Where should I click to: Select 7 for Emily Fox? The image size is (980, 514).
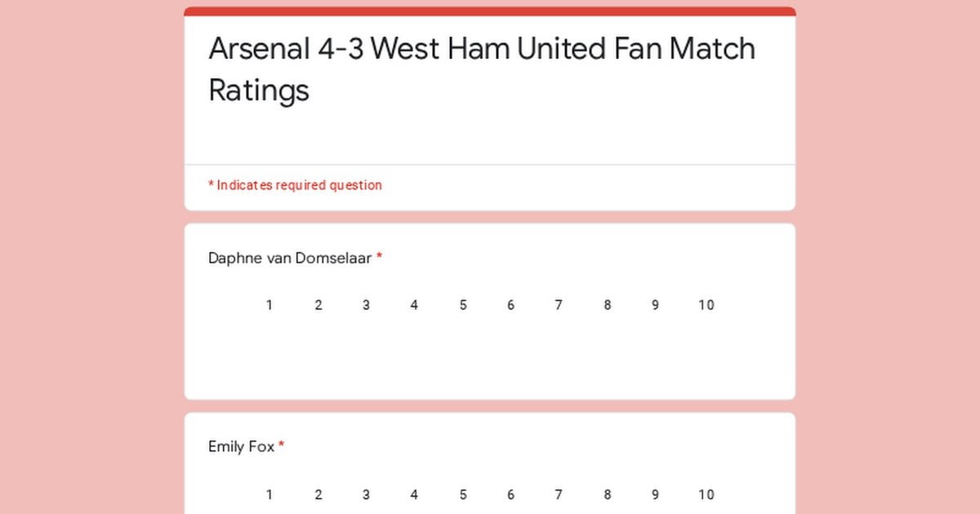click(x=559, y=494)
